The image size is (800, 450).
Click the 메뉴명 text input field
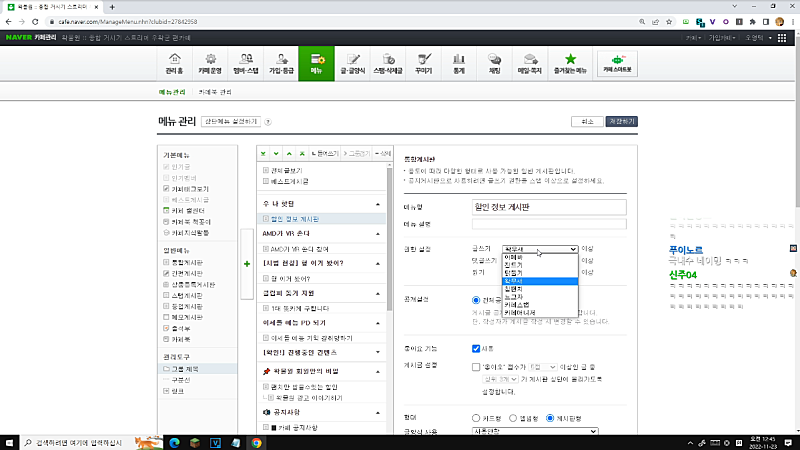(x=548, y=207)
